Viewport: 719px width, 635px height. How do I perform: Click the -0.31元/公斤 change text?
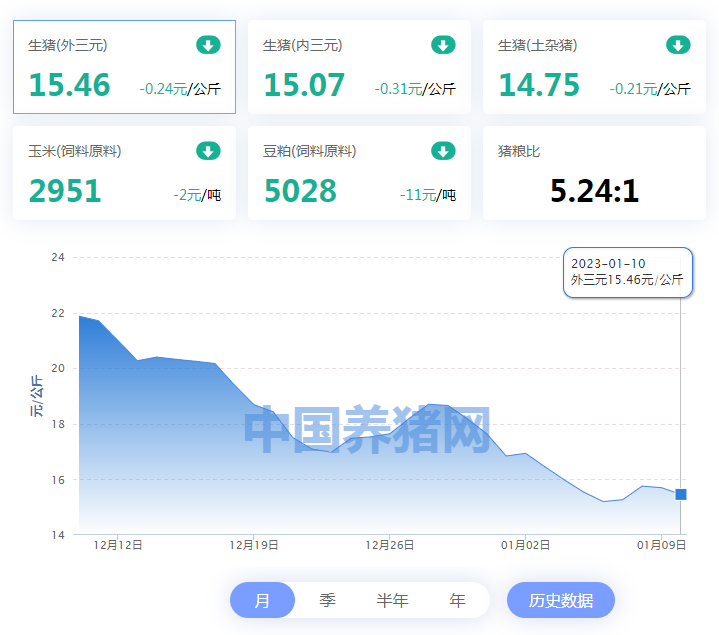[x=415, y=89]
